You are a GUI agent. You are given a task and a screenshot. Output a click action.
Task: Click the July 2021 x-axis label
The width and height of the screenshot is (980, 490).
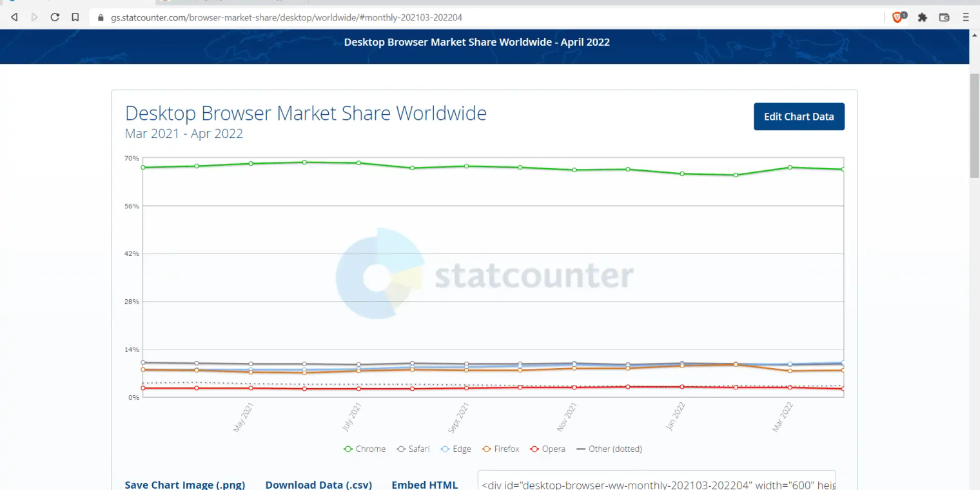pos(351,417)
